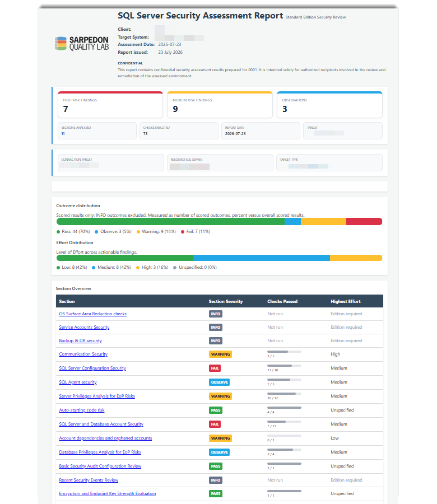Open Server Privileges Analysis for EoP Risks
The width and height of the screenshot is (437, 504).
[97, 396]
